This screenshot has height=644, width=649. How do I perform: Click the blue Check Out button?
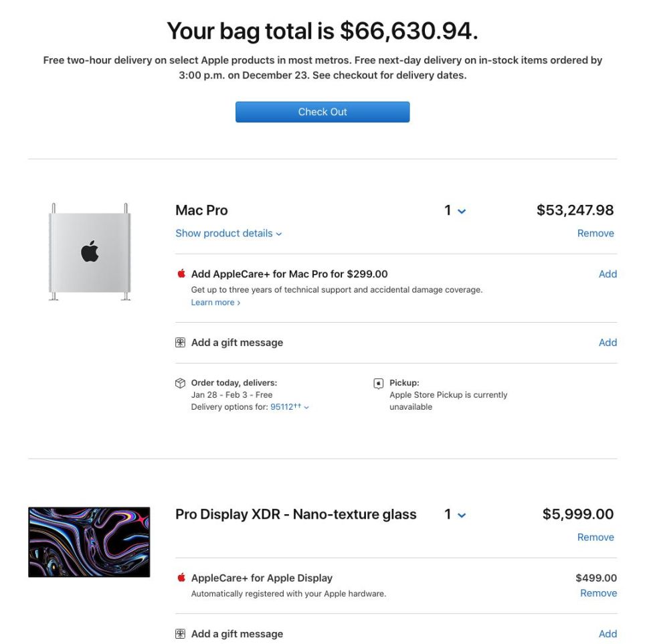point(322,112)
